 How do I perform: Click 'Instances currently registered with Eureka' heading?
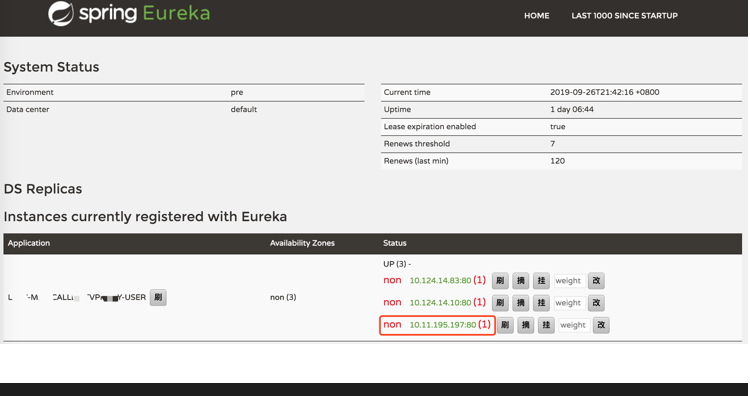coord(145,217)
